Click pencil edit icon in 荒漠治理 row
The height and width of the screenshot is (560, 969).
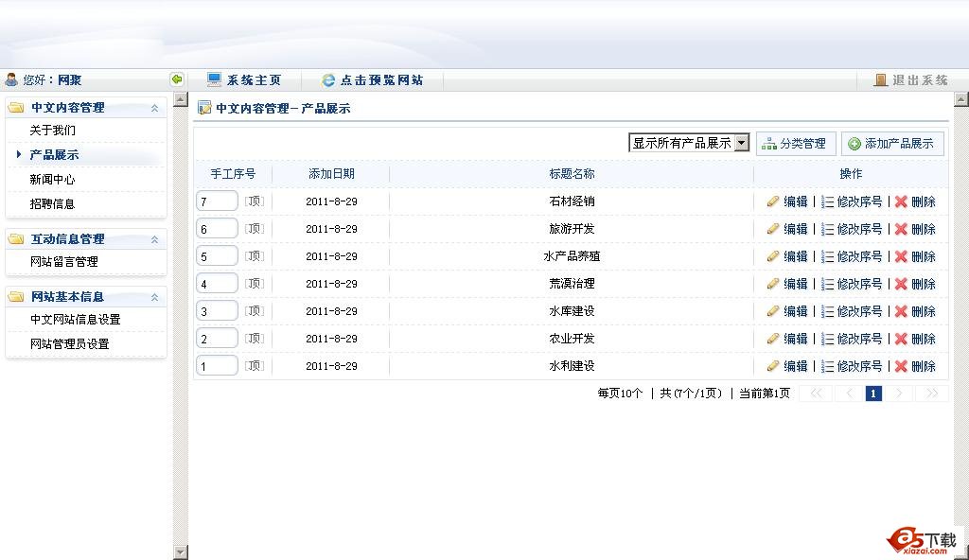(x=772, y=284)
